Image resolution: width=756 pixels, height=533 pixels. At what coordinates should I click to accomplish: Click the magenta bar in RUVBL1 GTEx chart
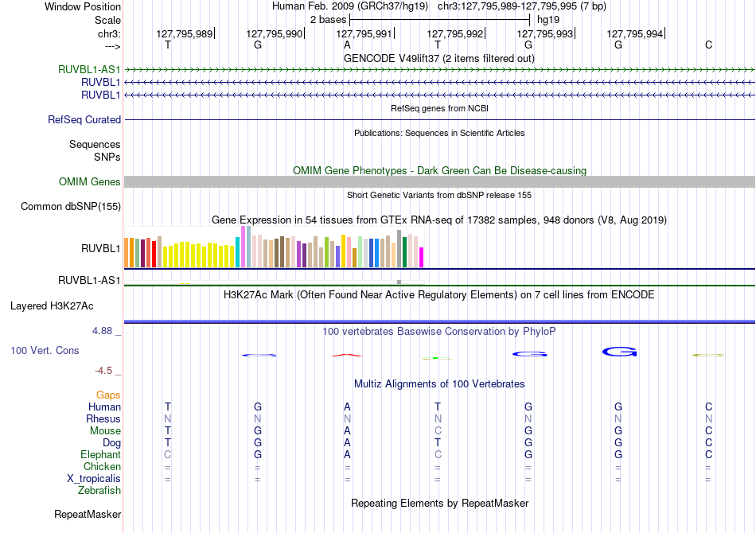(x=422, y=257)
